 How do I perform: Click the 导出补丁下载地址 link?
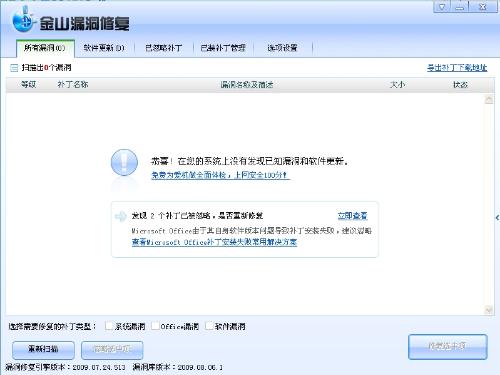click(x=457, y=68)
